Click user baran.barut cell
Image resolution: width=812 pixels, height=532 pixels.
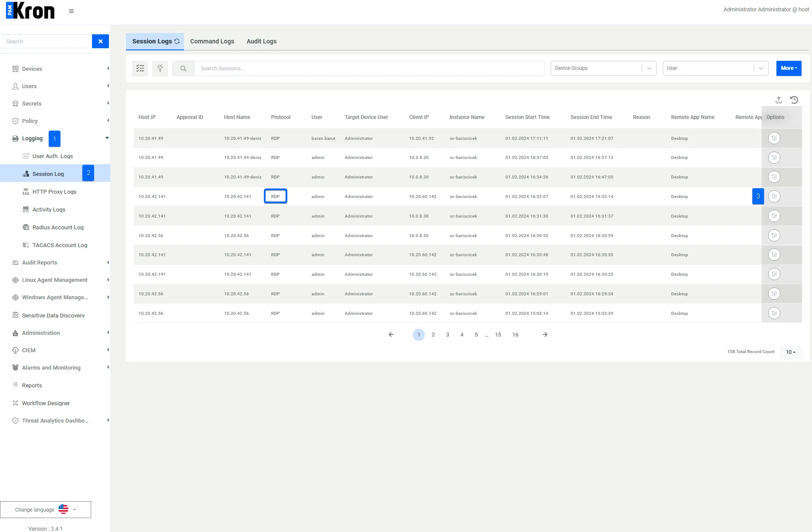click(x=323, y=138)
